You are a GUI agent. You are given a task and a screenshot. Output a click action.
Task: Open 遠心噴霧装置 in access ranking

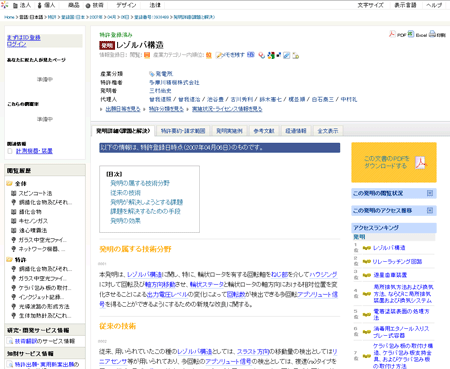pos(390,275)
